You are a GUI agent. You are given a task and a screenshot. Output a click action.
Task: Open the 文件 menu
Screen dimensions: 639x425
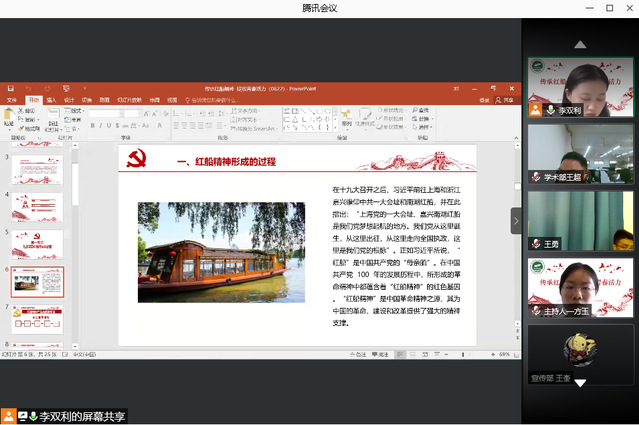point(12,100)
